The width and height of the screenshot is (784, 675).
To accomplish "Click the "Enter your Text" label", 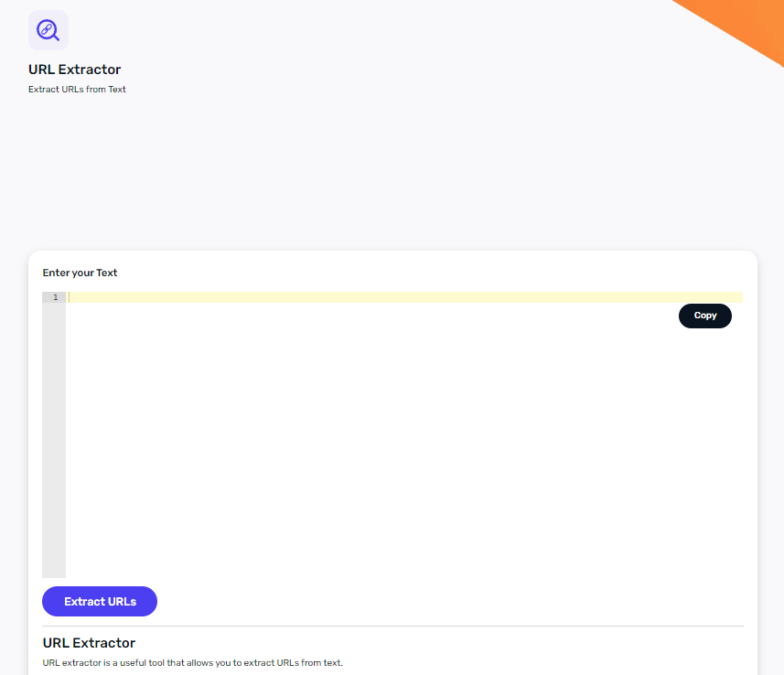I will pyautogui.click(x=80, y=273).
